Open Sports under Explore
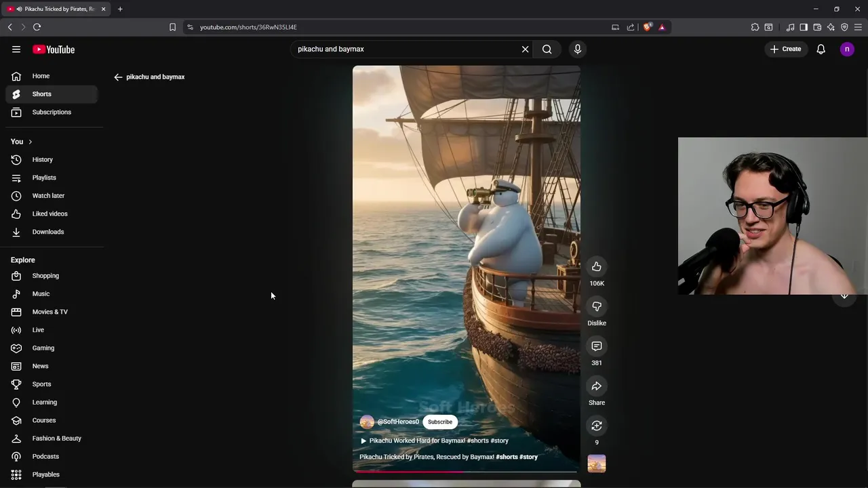Image resolution: width=868 pixels, height=488 pixels. (52, 384)
